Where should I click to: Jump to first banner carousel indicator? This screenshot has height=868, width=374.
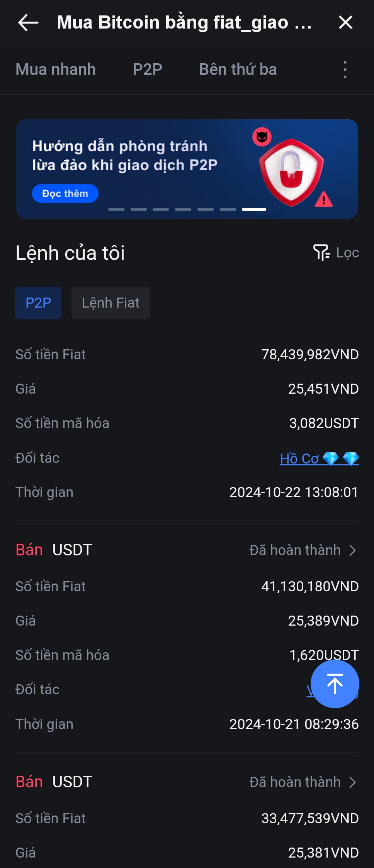coord(116,209)
